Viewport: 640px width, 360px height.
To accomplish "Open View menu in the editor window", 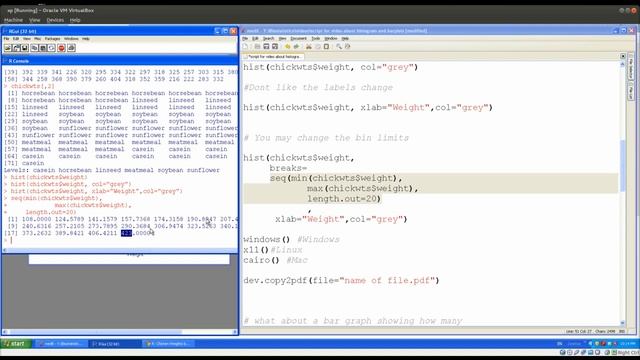I will (x=282, y=38).
